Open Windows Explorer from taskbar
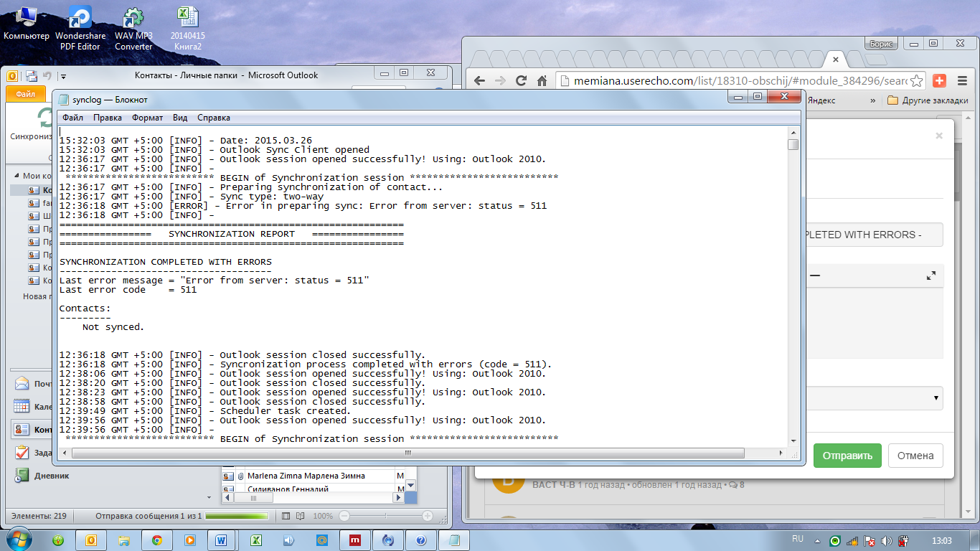The width and height of the screenshot is (980, 551). 124,540
